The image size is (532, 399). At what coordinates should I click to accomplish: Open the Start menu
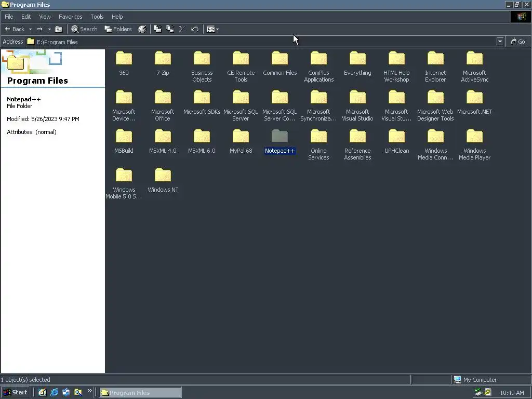click(15, 393)
